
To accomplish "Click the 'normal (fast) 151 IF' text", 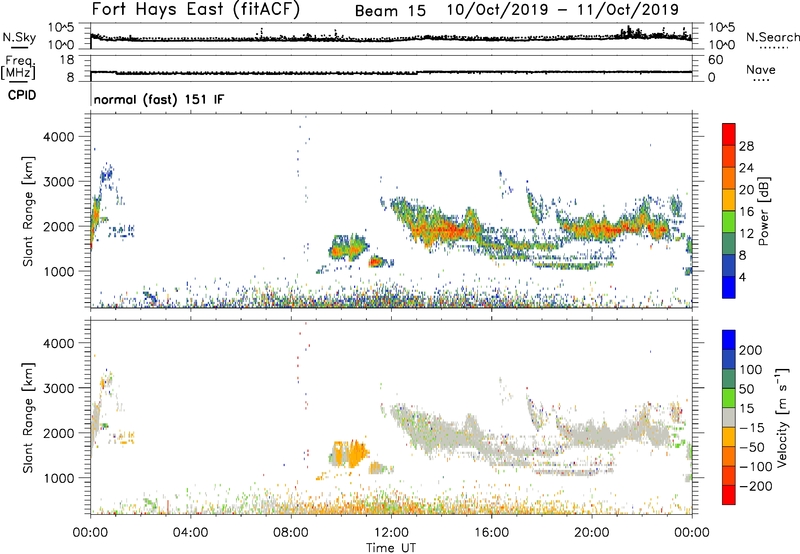I will [x=159, y=99].
